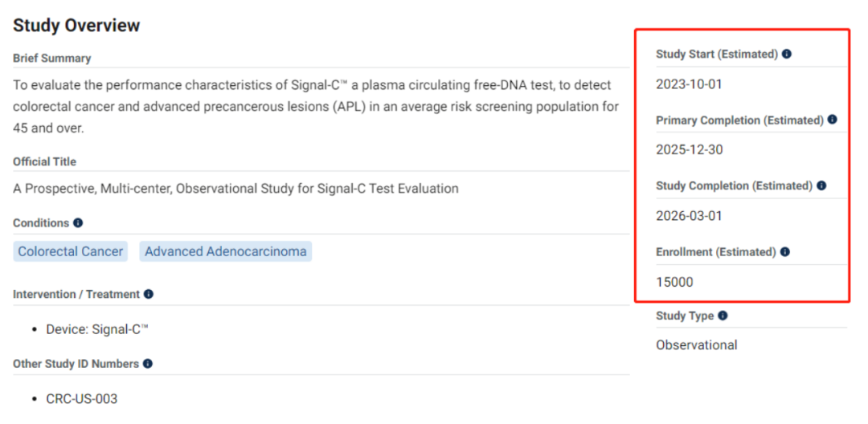This screenshot has width=868, height=424.
Task: Select the Advanced Adenocarcinoma condition tag
Action: click(226, 251)
